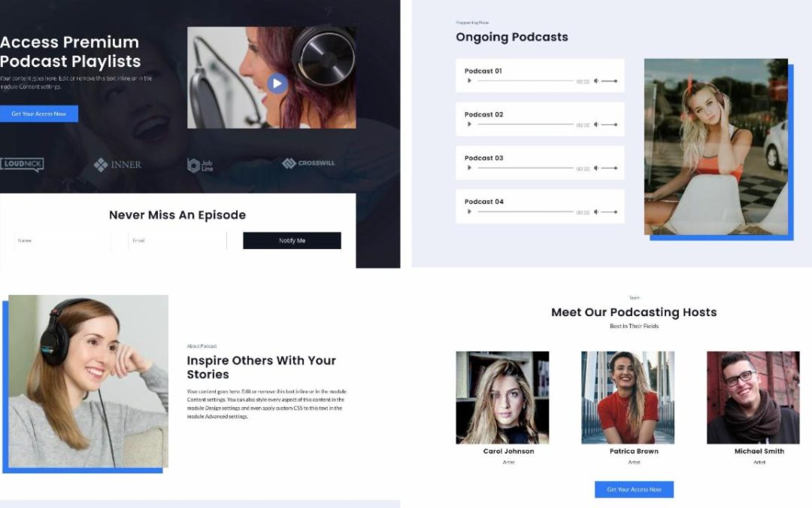Click the Podcast 01 progress bar
812x508 pixels.
[x=525, y=81]
